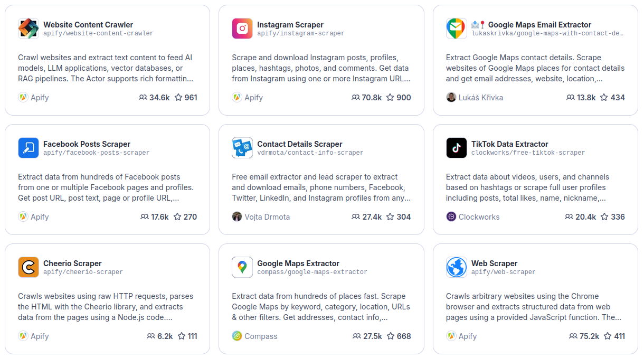The width and height of the screenshot is (644, 358).
Task: Click the Website Content Crawler logo icon
Action: click(x=29, y=29)
